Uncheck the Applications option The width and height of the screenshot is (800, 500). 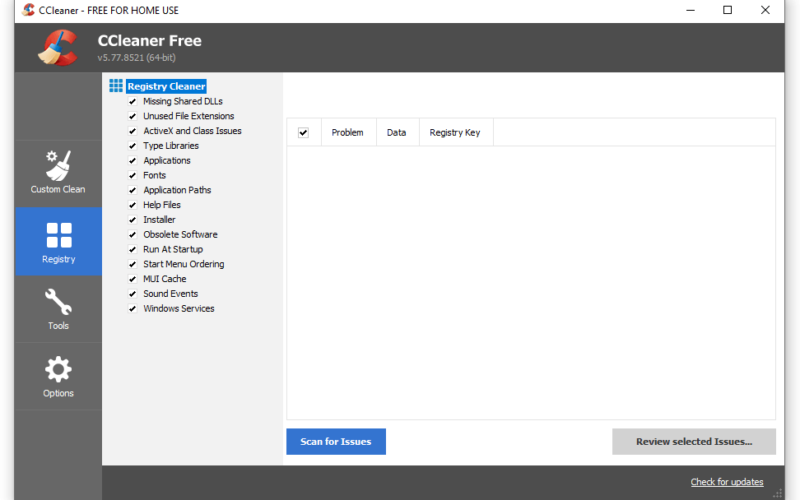(x=133, y=160)
